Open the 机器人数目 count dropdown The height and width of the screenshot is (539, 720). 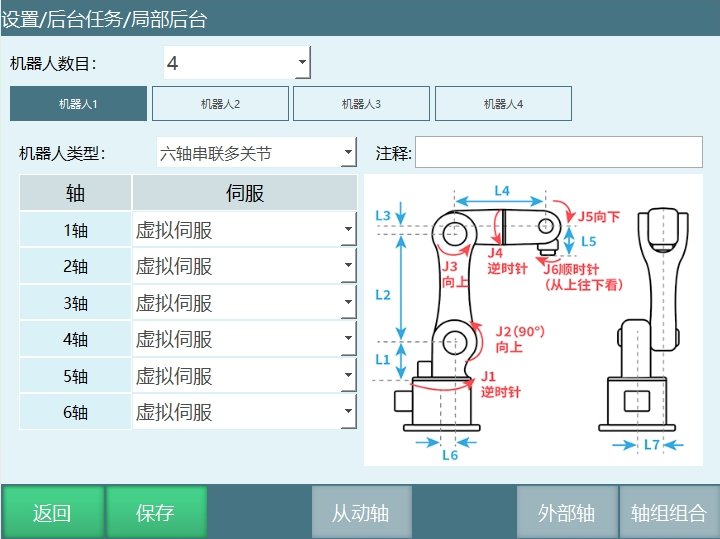pyautogui.click(x=237, y=63)
